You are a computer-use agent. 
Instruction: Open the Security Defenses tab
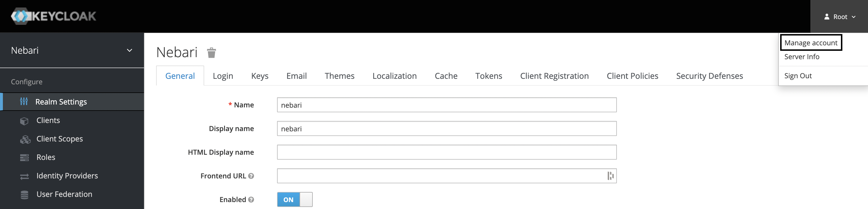pyautogui.click(x=710, y=76)
